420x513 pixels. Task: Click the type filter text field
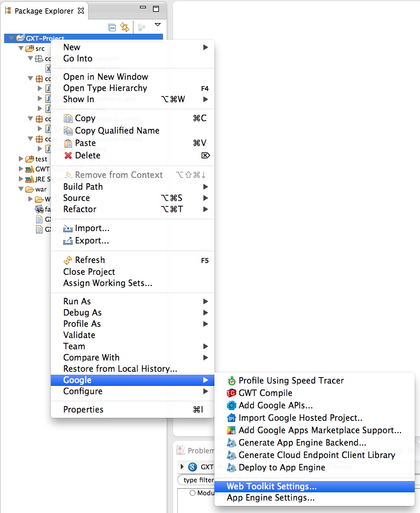[x=196, y=480]
